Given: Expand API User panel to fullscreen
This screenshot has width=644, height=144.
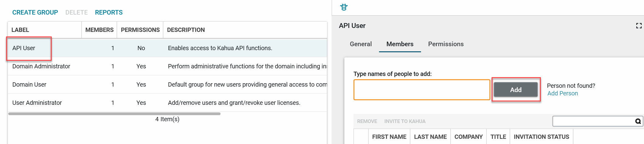Looking at the screenshot, I should 639,26.
